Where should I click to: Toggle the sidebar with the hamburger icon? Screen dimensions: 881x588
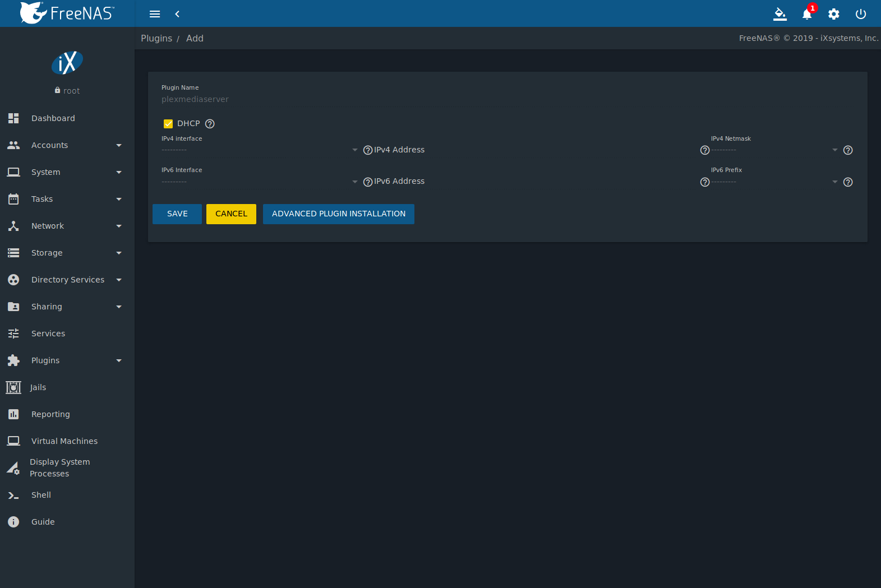point(155,14)
